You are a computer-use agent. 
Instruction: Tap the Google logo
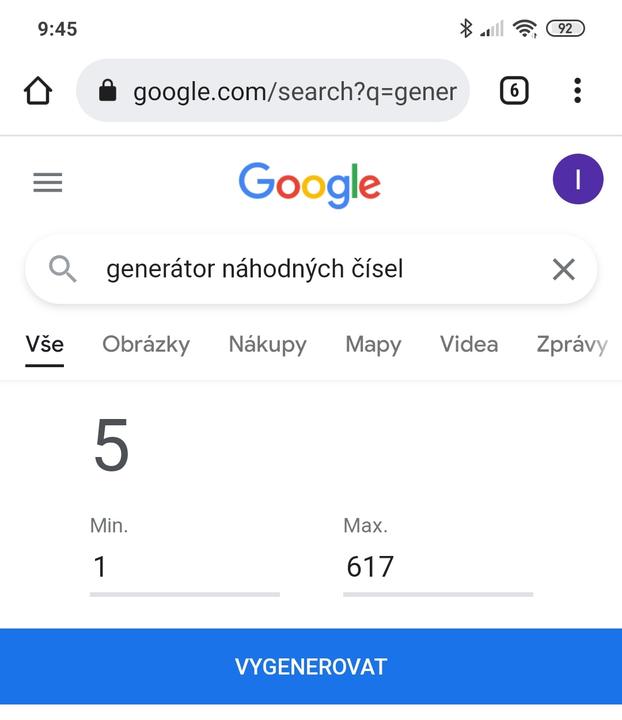[310, 185]
